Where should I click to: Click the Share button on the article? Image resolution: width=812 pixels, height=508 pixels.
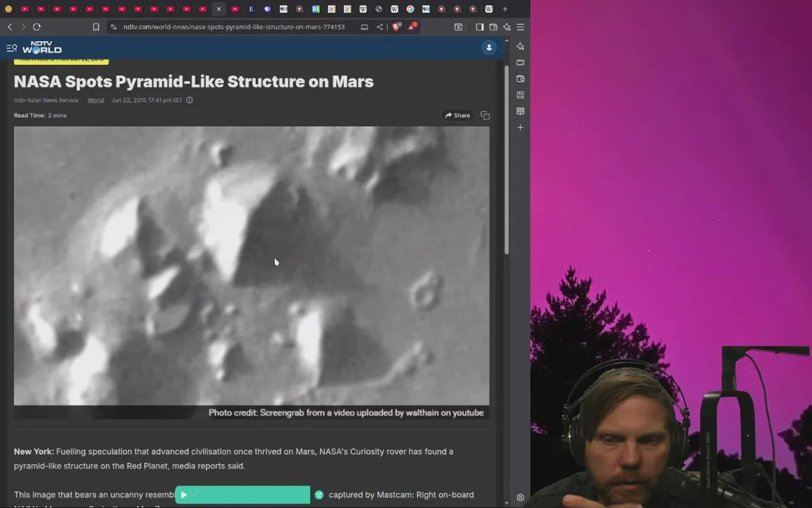[457, 115]
